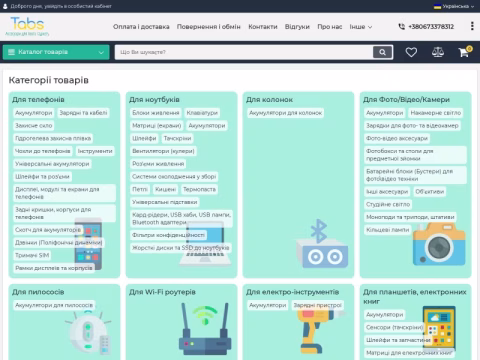Image resolution: width=480 pixels, height=360 pixels.
Task: Select Термопаста tag
Action: pos(199,189)
